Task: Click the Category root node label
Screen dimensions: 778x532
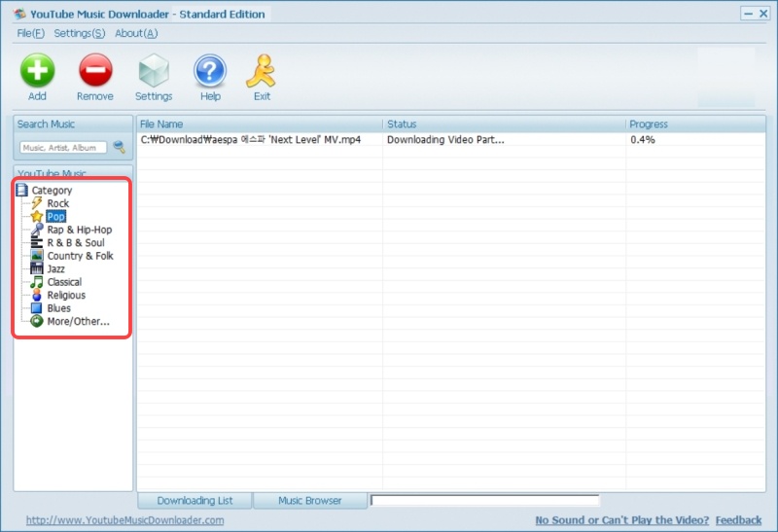Action: 53,190
